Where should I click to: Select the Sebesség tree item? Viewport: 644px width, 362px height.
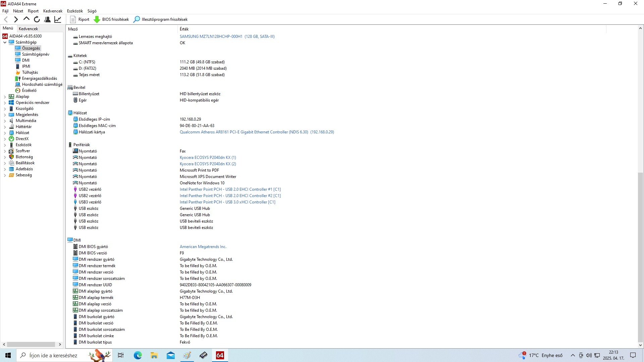point(23,175)
